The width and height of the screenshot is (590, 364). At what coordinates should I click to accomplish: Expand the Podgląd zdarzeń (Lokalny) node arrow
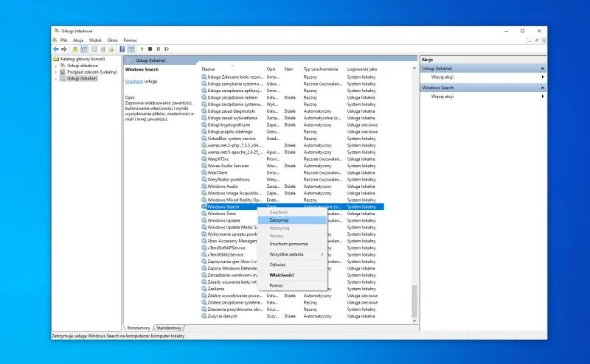tap(56, 72)
